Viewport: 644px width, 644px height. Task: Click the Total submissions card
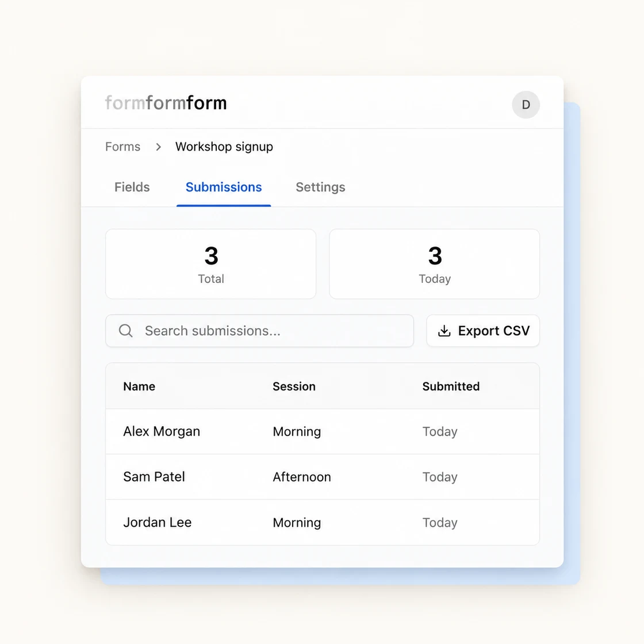(x=210, y=264)
